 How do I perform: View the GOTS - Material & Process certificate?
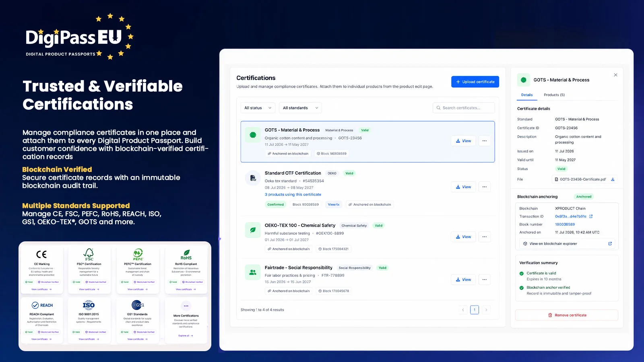pyautogui.click(x=463, y=141)
